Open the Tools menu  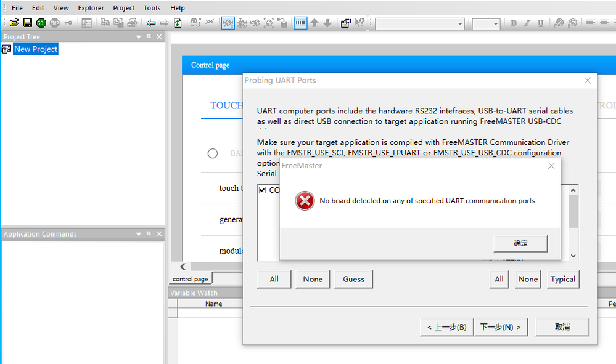click(152, 8)
